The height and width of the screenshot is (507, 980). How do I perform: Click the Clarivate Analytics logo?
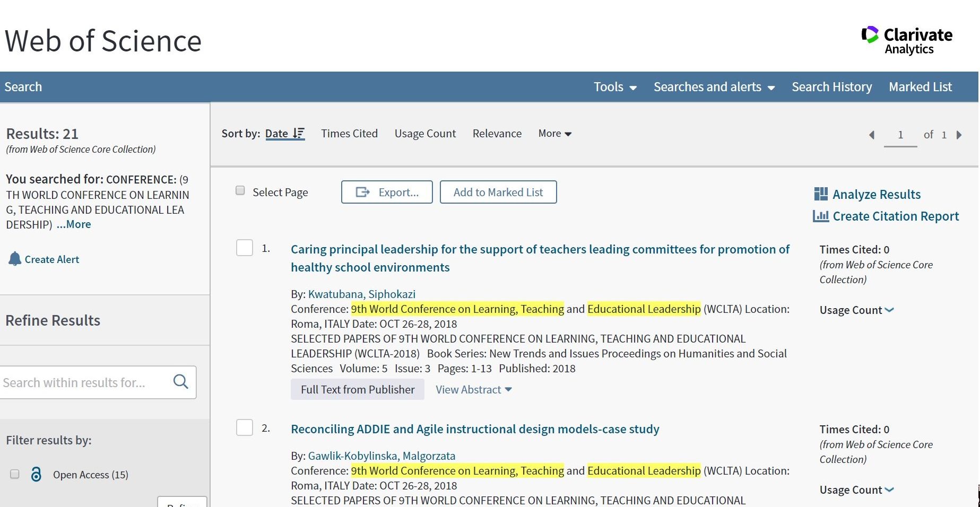tap(907, 40)
